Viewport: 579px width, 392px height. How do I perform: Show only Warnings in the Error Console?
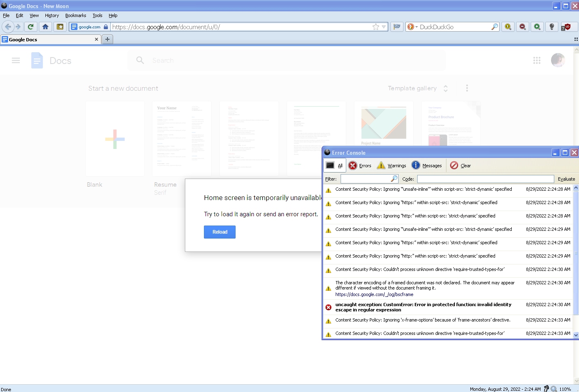(x=391, y=165)
